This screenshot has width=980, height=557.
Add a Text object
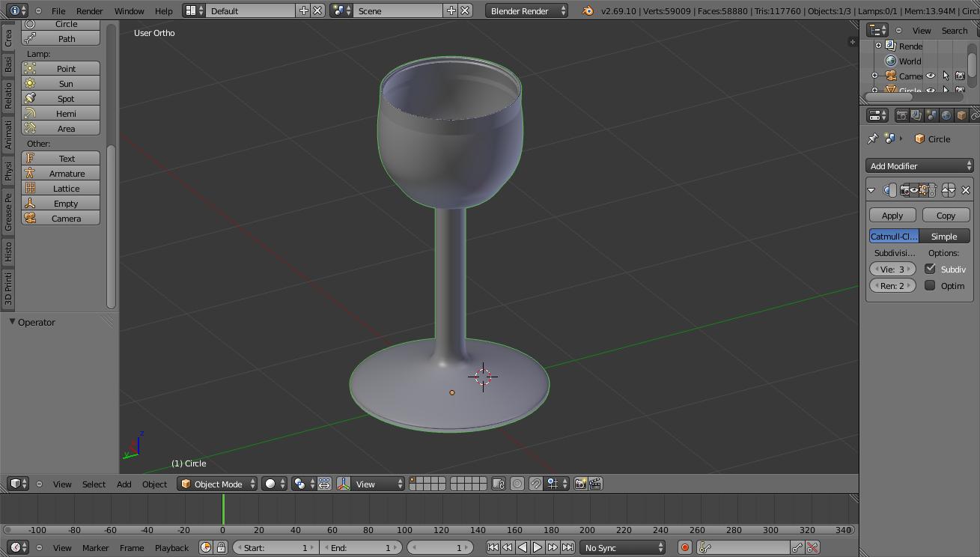click(61, 159)
